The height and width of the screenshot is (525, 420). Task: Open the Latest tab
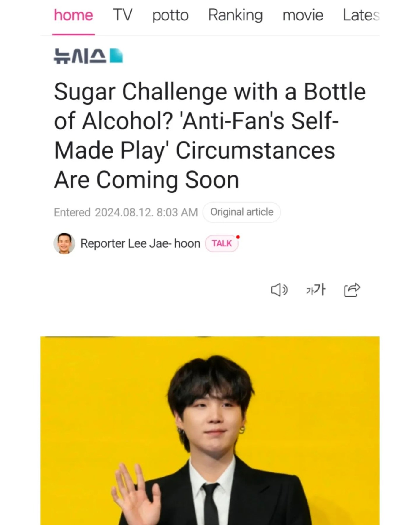[x=361, y=15]
